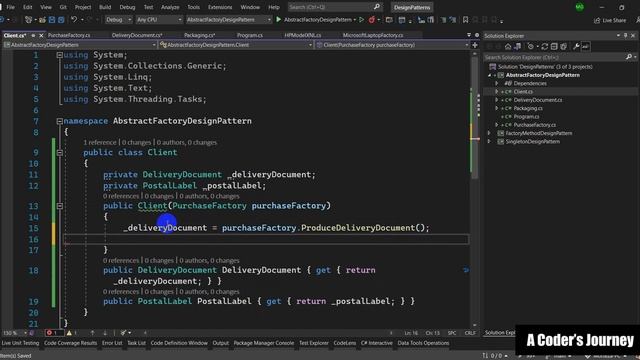The width and height of the screenshot is (640, 360).
Task: Click the Live Share button
Action: coord(611,20)
